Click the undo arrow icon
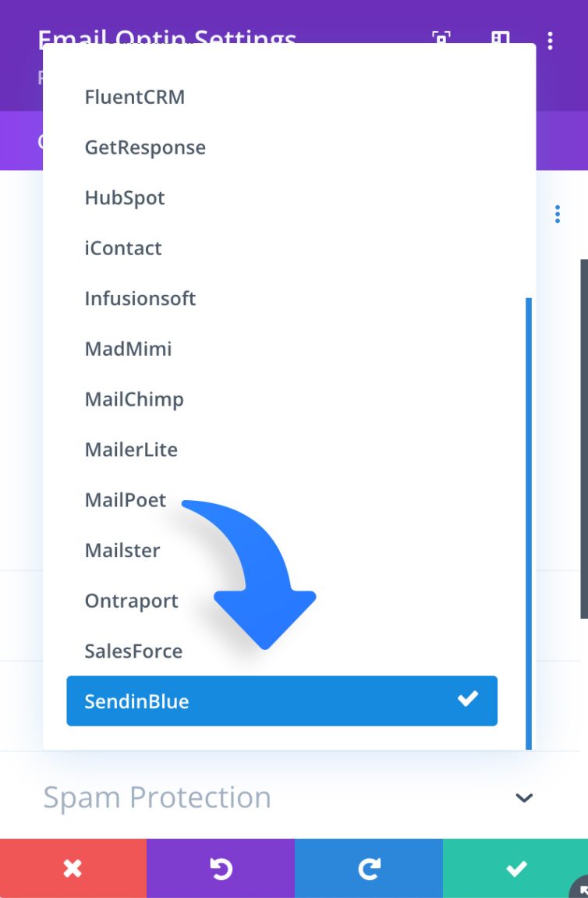The width and height of the screenshot is (588, 898). pos(220,868)
